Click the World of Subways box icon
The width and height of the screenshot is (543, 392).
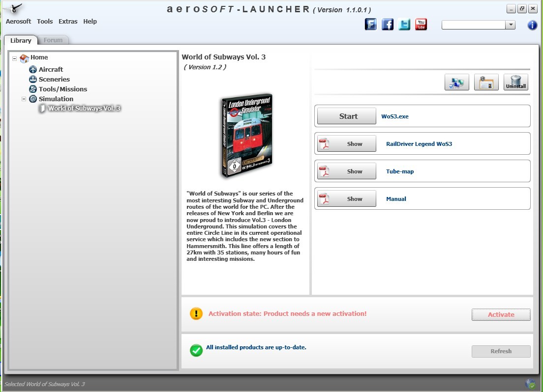coord(42,109)
